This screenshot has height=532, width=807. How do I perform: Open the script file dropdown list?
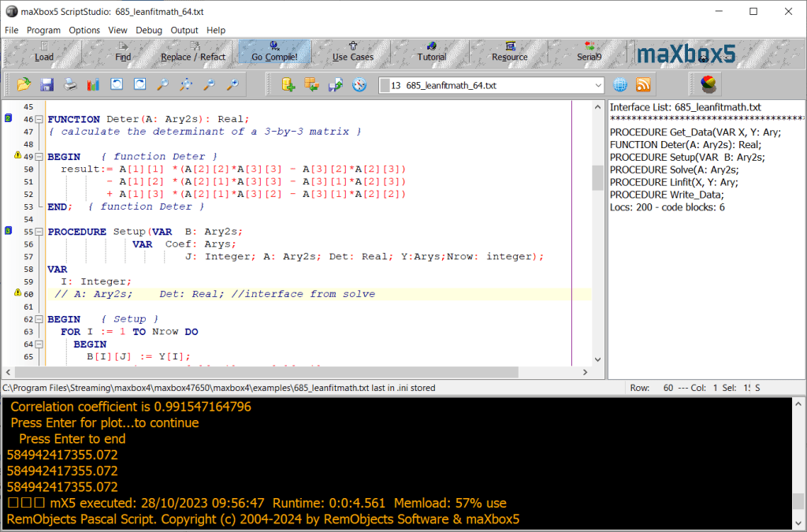[x=598, y=85]
